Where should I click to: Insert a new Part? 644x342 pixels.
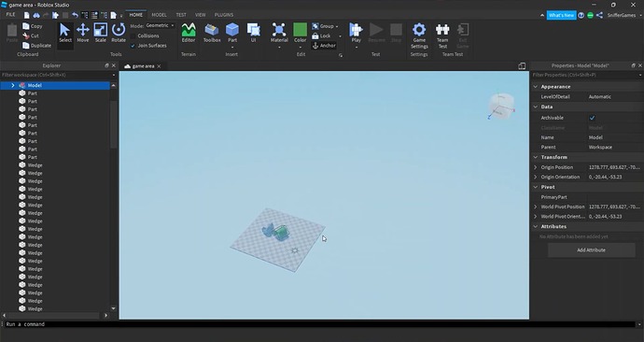coord(232,33)
